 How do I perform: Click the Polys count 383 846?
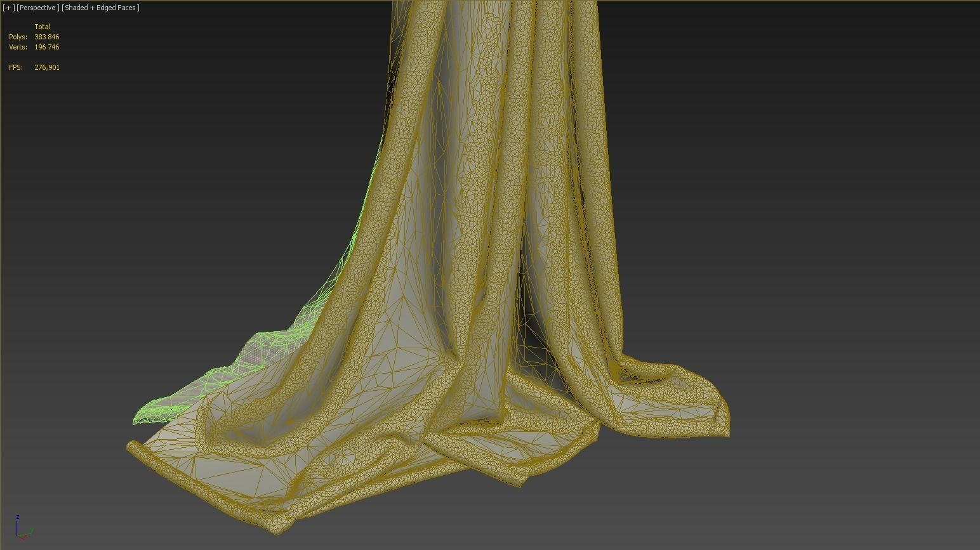47,37
